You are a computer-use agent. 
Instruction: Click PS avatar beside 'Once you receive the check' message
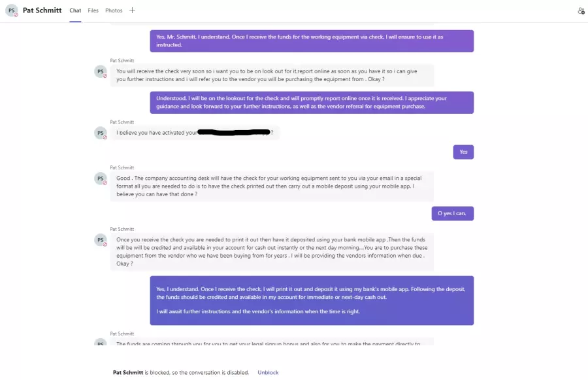coord(101,240)
